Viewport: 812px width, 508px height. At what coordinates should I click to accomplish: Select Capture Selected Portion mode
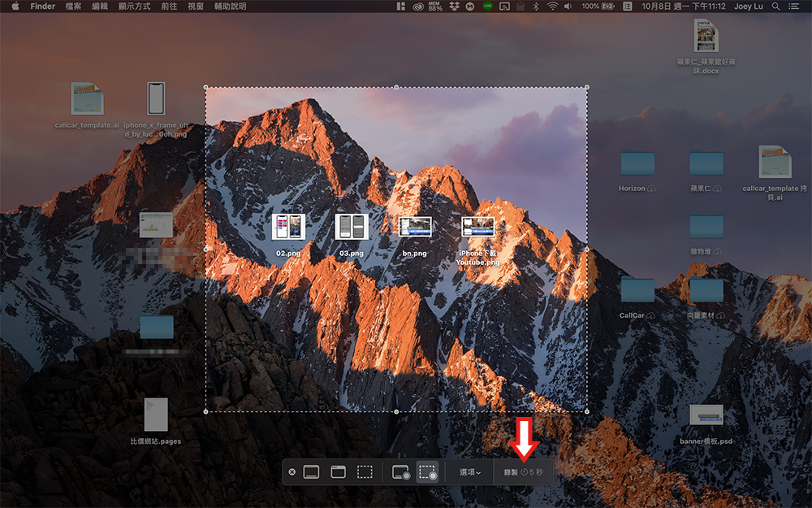[x=365, y=472]
